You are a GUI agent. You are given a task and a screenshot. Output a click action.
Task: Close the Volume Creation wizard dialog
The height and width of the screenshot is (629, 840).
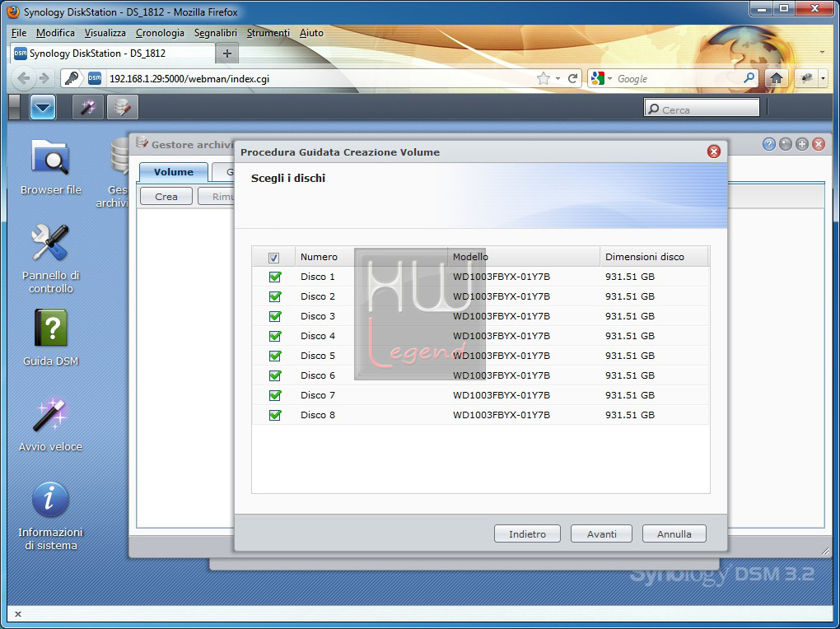[x=713, y=151]
